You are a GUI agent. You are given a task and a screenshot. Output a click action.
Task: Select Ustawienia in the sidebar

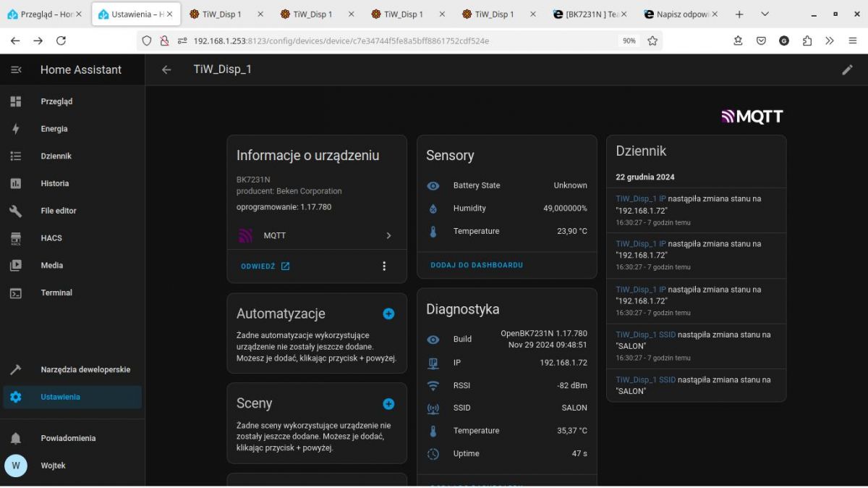pos(72,397)
